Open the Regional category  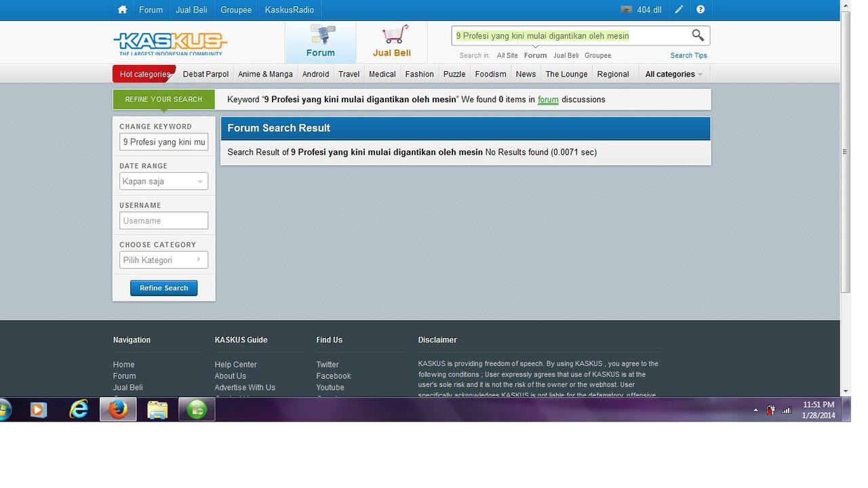pyautogui.click(x=613, y=74)
